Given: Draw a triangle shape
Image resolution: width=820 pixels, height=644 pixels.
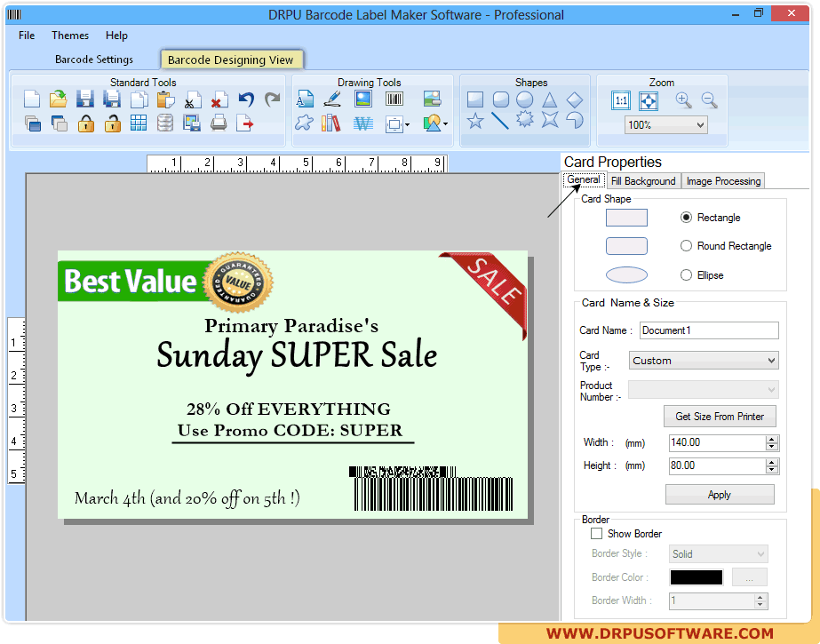Looking at the screenshot, I should click(549, 99).
